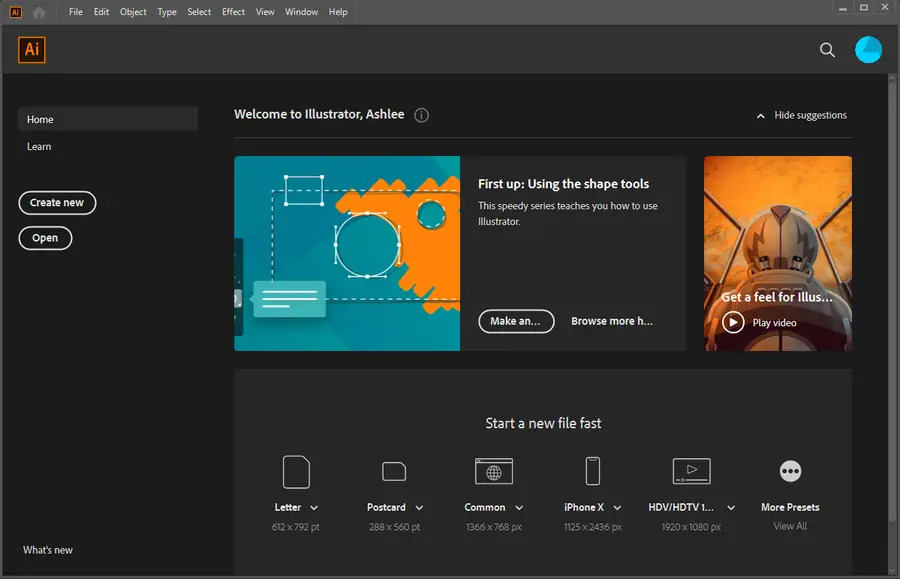Image resolution: width=900 pixels, height=579 pixels.
Task: Select the Common web preset icon
Action: point(494,471)
